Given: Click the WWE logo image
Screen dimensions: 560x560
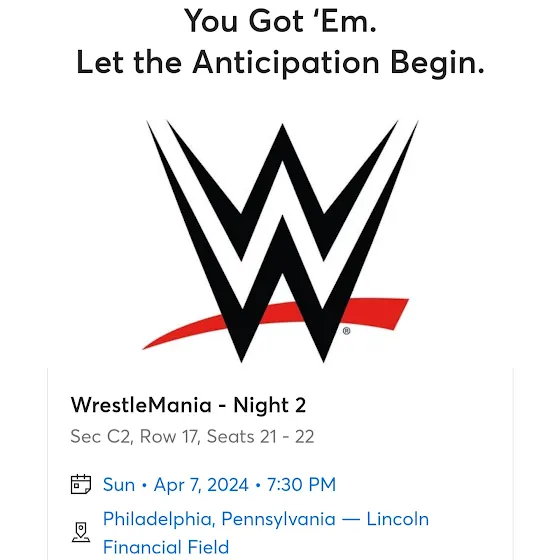Looking at the screenshot, I should tap(280, 242).
